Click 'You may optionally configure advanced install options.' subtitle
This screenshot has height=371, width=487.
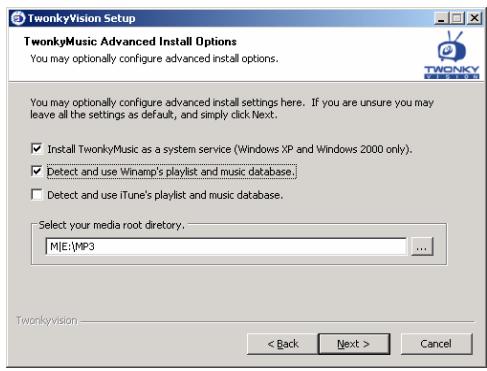point(154,59)
